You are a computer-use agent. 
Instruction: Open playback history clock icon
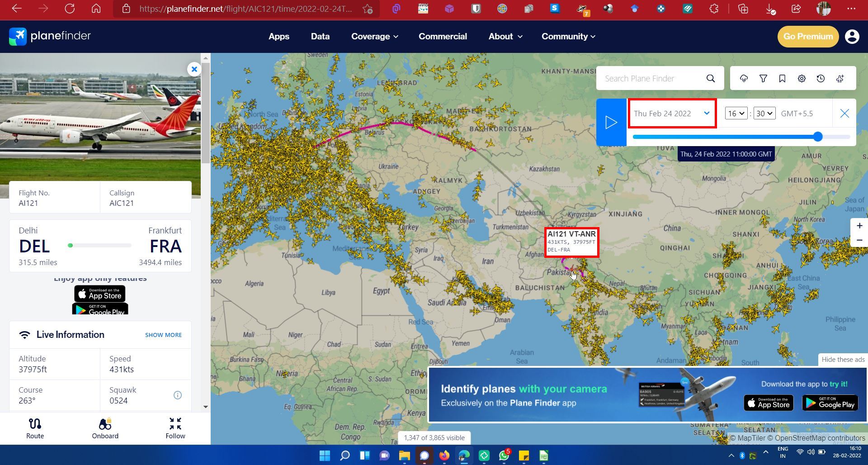click(821, 79)
